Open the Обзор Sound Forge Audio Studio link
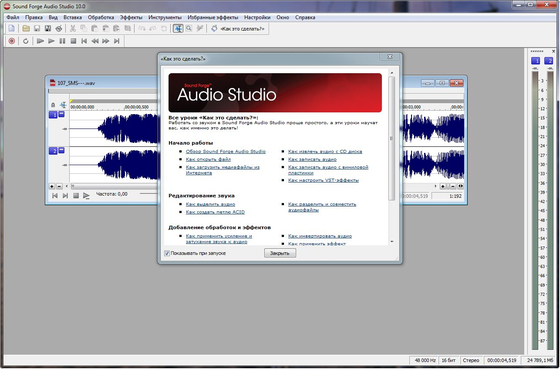The image size is (560, 369). [226, 151]
